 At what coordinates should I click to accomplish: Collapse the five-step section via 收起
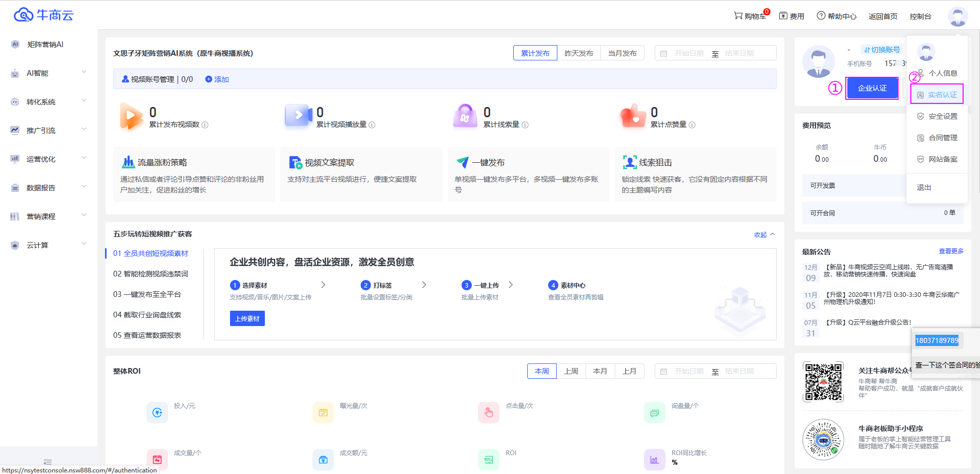pos(764,234)
